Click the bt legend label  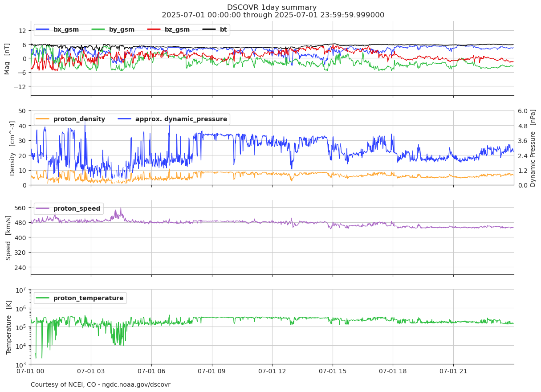point(223,30)
